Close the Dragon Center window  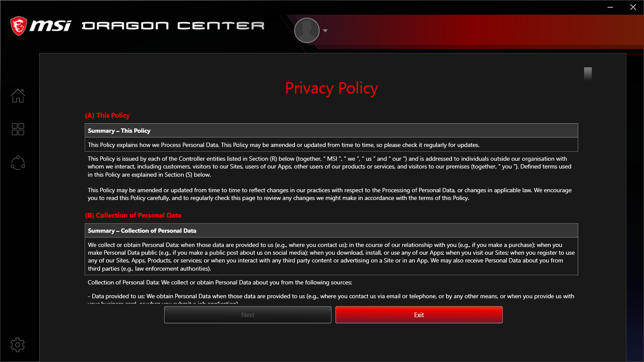click(x=633, y=7)
